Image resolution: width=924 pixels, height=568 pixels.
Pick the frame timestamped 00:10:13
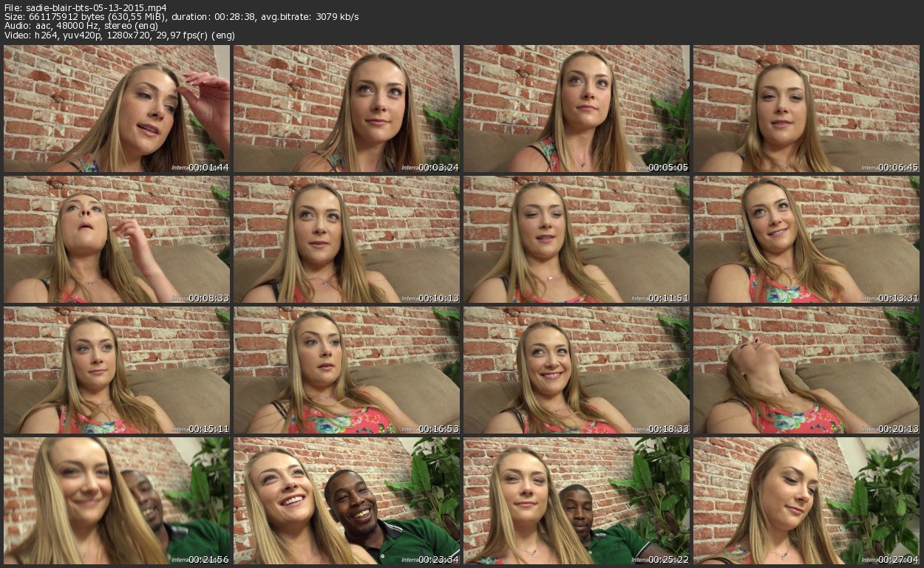click(x=347, y=239)
